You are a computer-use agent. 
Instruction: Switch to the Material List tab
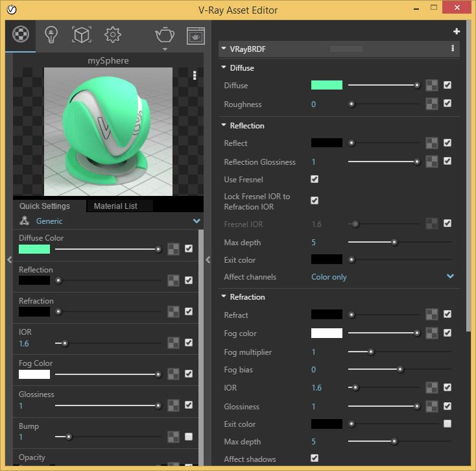pyautogui.click(x=115, y=206)
